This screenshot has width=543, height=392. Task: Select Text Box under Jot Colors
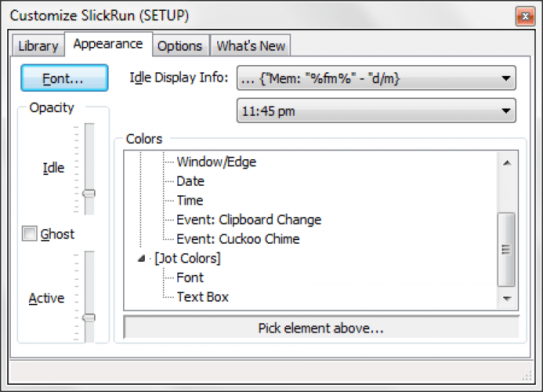coord(203,297)
